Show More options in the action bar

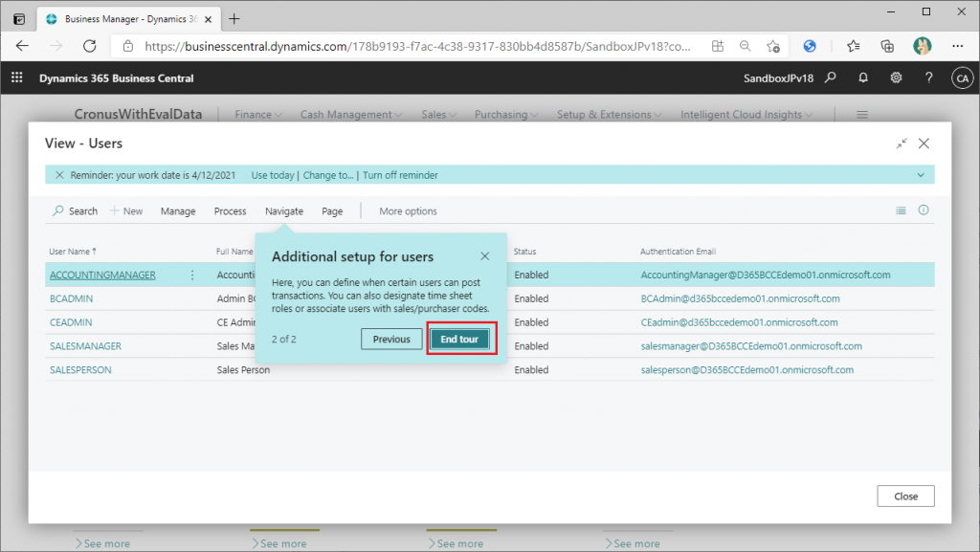click(408, 211)
